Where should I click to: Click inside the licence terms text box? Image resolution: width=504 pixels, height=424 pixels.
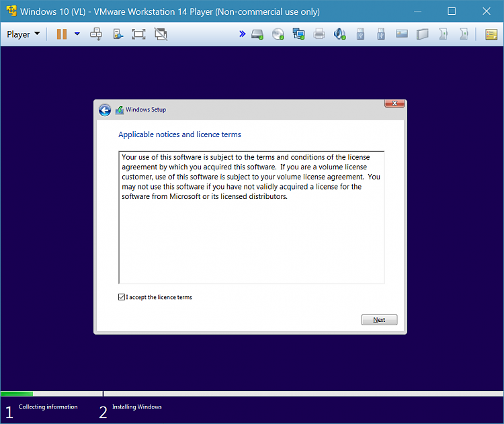click(x=251, y=218)
